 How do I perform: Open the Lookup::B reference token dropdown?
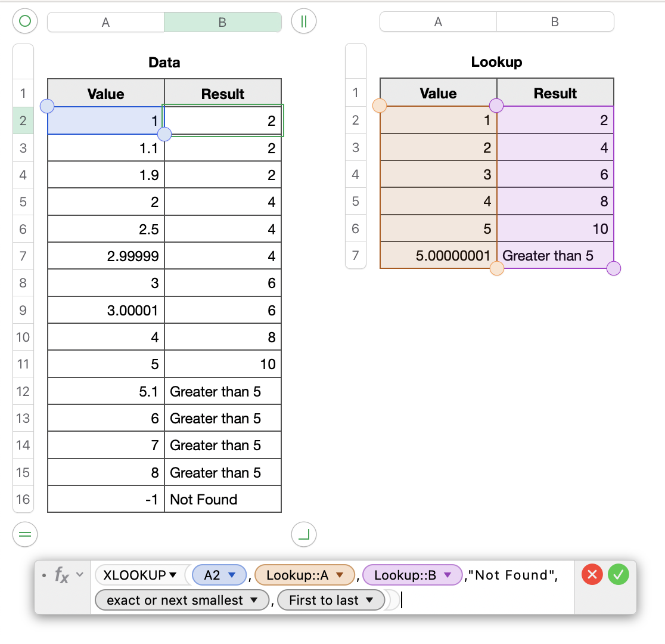tap(448, 575)
